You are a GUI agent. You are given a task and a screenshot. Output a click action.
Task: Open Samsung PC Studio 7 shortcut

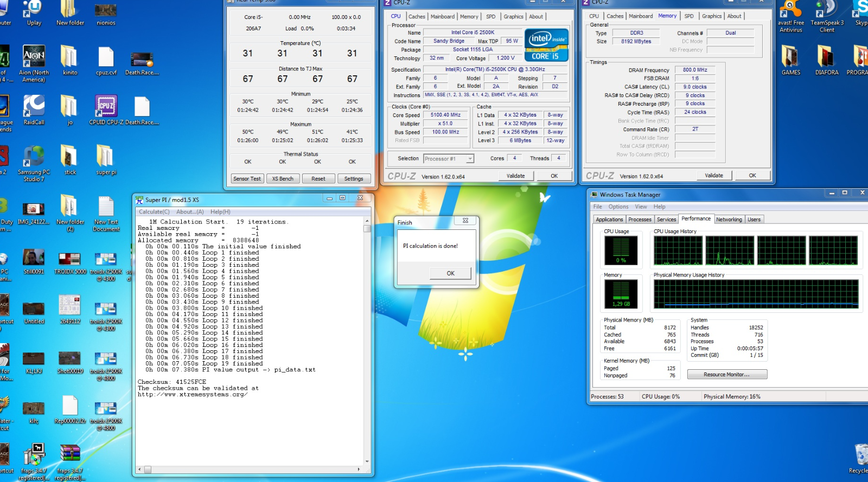pos(34,164)
